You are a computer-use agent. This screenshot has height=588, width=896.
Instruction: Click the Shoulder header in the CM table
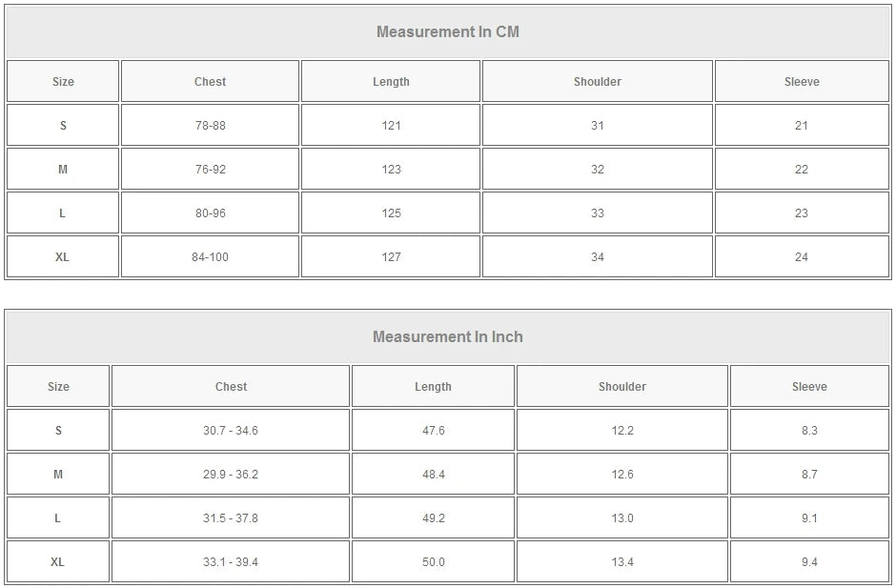(598, 82)
